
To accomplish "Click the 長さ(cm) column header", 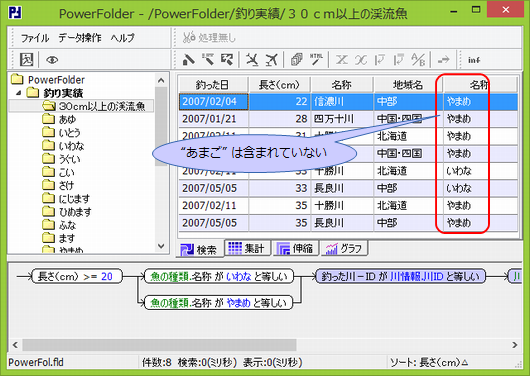I will [279, 85].
